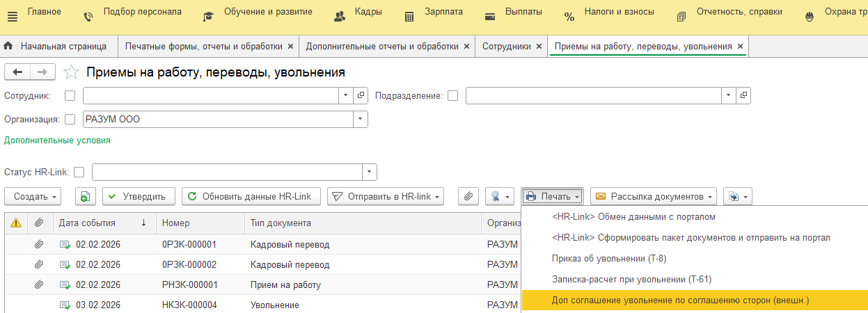Toggle the Организация filter checkbox
Screen dimensions: 868x313
pyautogui.click(x=70, y=119)
